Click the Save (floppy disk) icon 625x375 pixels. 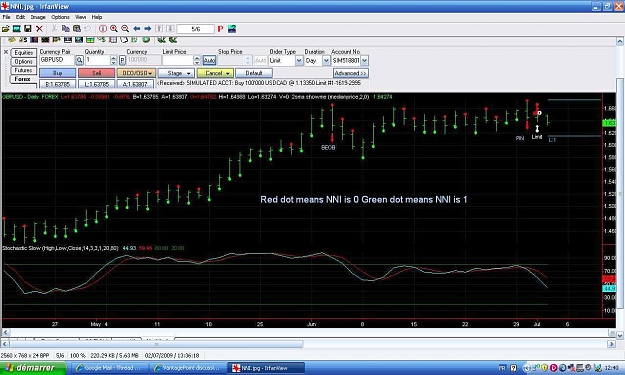click(28, 29)
